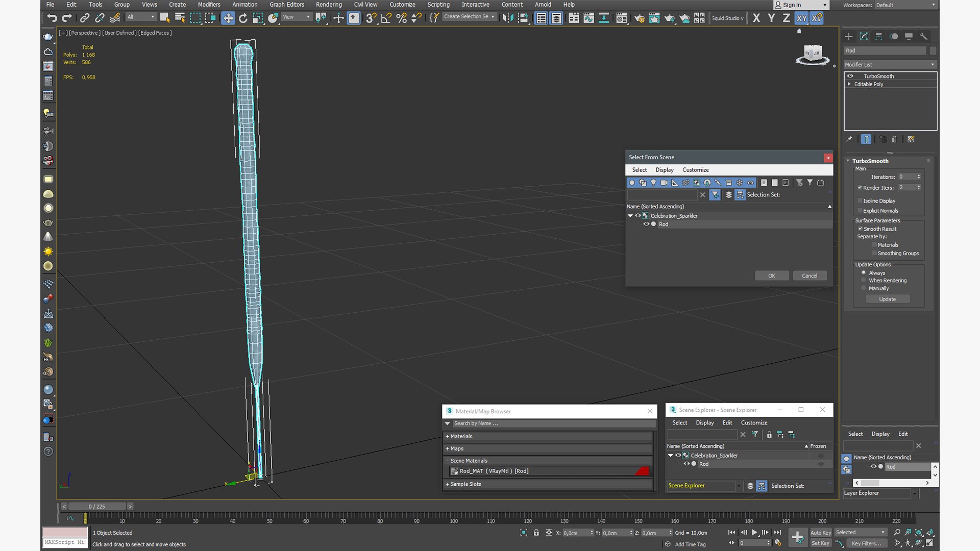Open the Rendering menu
The height and width of the screenshot is (551, 980).
[329, 5]
